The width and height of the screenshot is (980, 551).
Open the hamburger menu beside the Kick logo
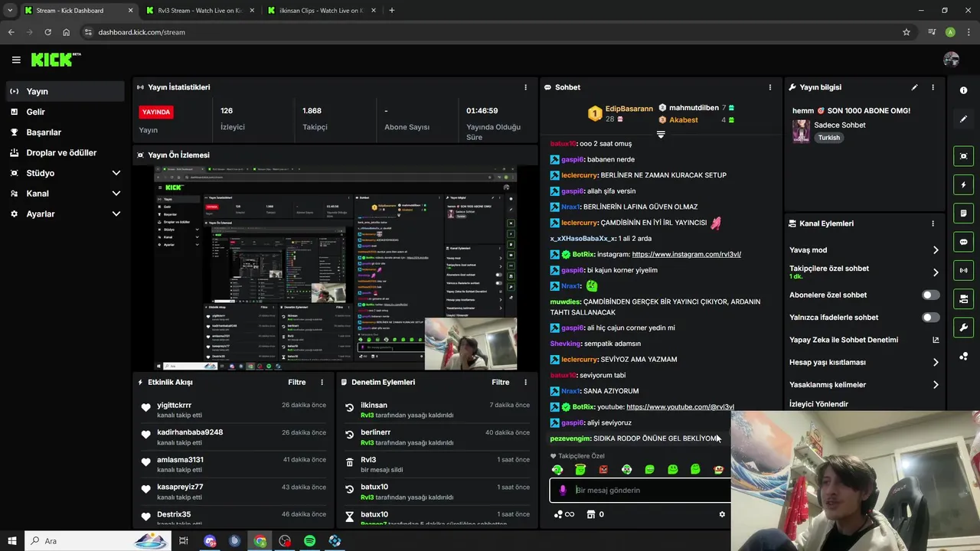pos(16,60)
